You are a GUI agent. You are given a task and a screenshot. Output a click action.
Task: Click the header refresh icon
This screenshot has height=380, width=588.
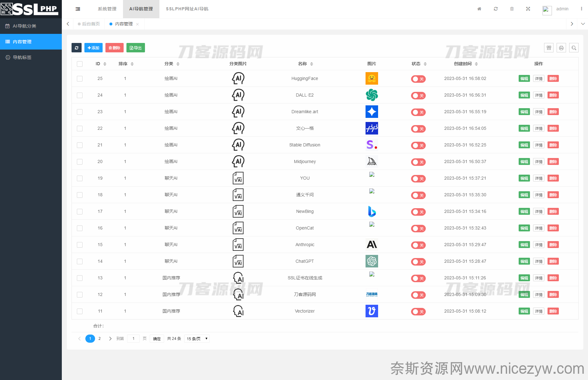click(496, 9)
